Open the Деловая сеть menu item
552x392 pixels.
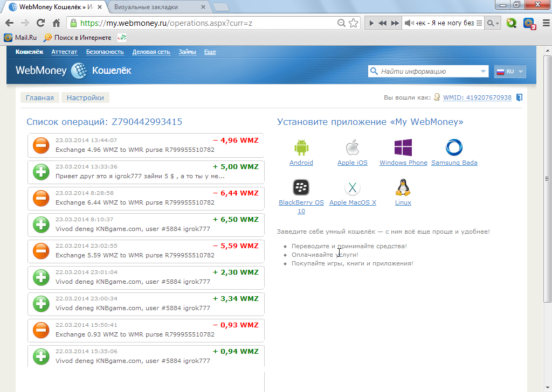coord(151,52)
